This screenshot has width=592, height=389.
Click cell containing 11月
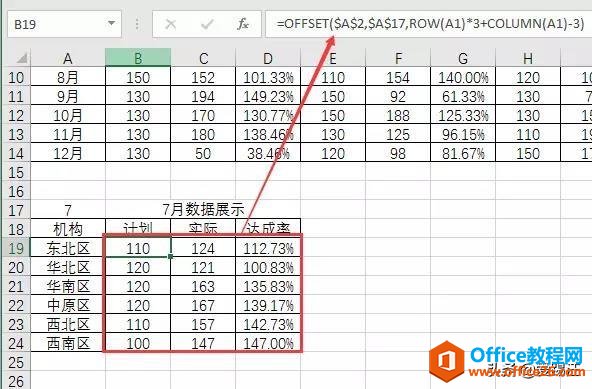[68, 134]
